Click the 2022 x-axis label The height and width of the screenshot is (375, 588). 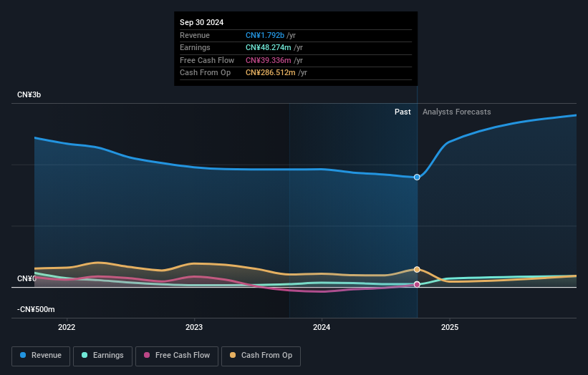click(x=67, y=327)
